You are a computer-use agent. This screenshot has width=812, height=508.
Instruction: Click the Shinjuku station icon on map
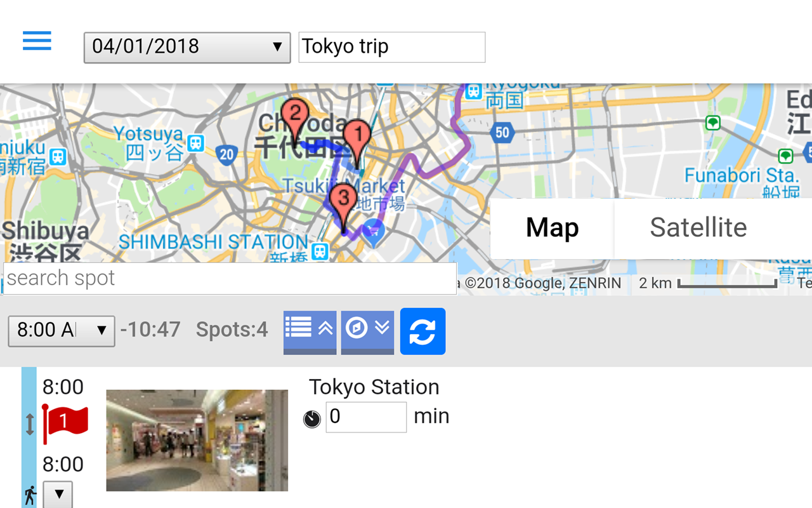[58, 156]
